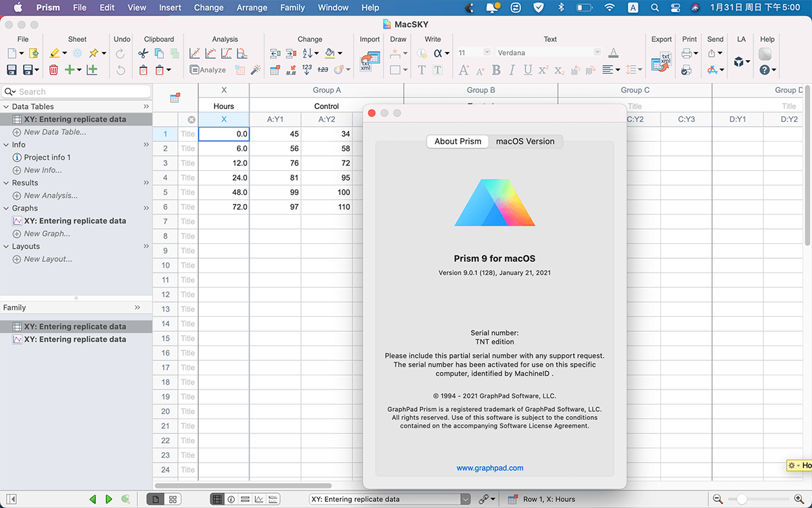812x508 pixels.
Task: Open the Arrange menu
Action: tap(252, 7)
